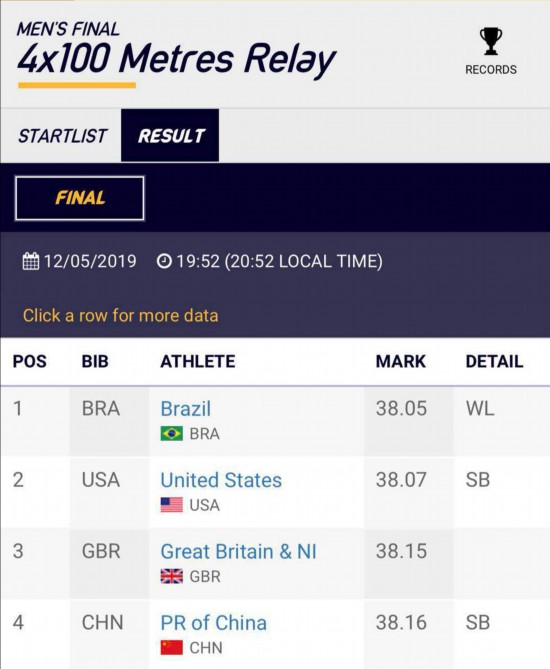Click the China flag icon

click(x=172, y=647)
